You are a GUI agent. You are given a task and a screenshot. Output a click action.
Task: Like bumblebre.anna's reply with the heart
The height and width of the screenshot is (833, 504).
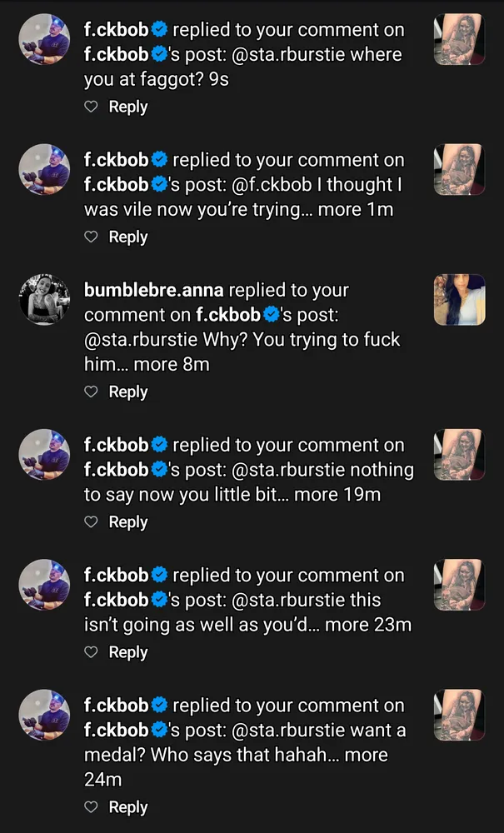click(92, 392)
